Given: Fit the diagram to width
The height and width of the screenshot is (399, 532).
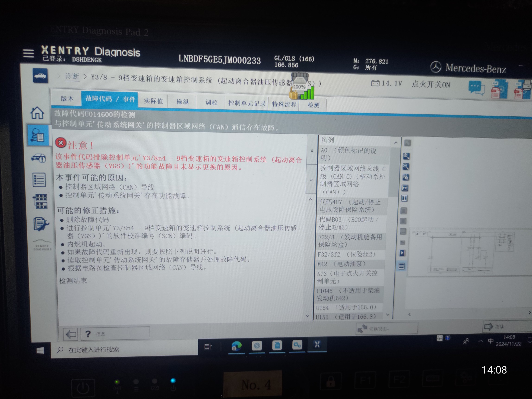Looking at the screenshot, I should tap(405, 188).
